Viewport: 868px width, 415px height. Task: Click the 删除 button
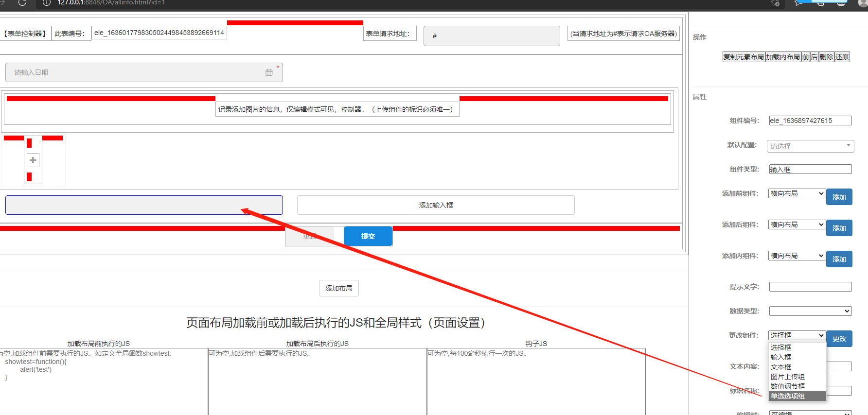pyautogui.click(x=827, y=57)
